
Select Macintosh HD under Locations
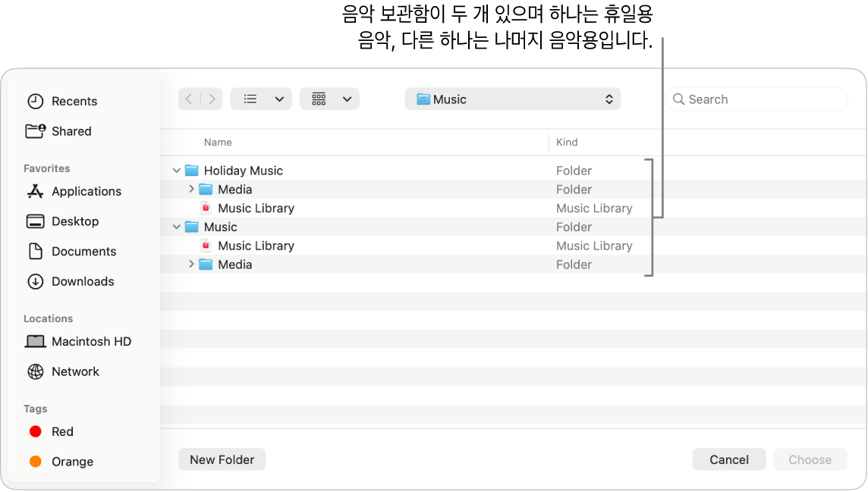(78, 342)
